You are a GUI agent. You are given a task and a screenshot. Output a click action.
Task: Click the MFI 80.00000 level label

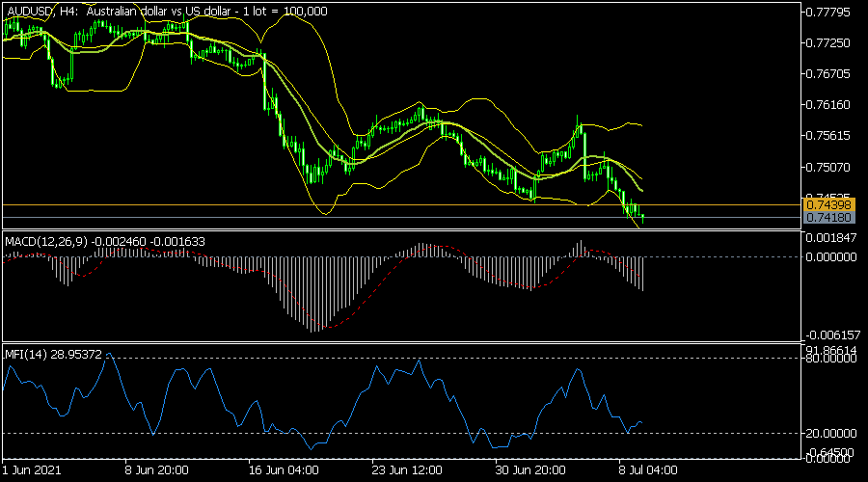831,359
